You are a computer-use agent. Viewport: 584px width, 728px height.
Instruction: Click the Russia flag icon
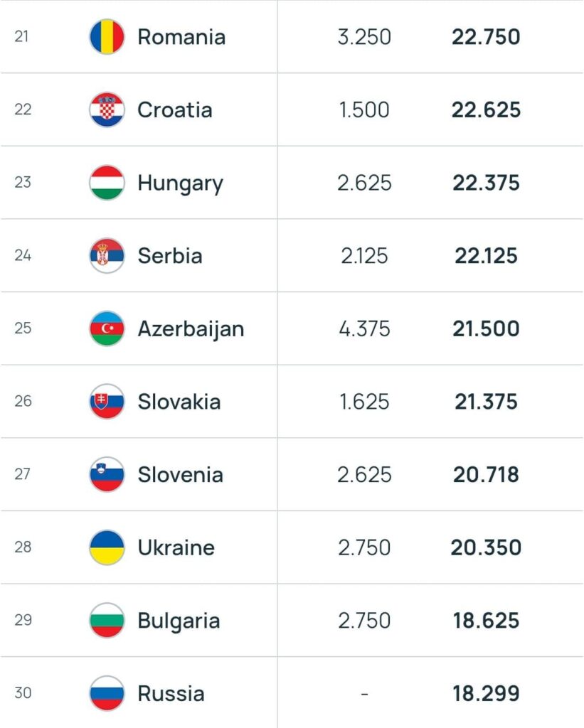pyautogui.click(x=107, y=693)
